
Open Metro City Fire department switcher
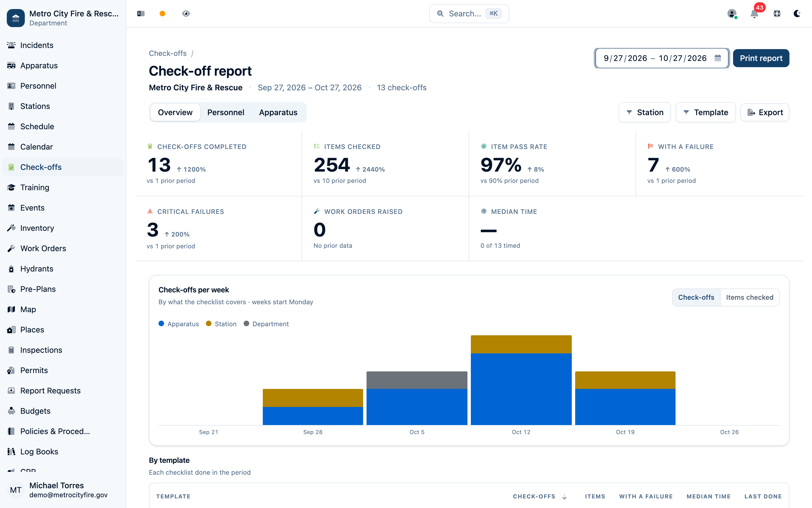click(x=63, y=18)
